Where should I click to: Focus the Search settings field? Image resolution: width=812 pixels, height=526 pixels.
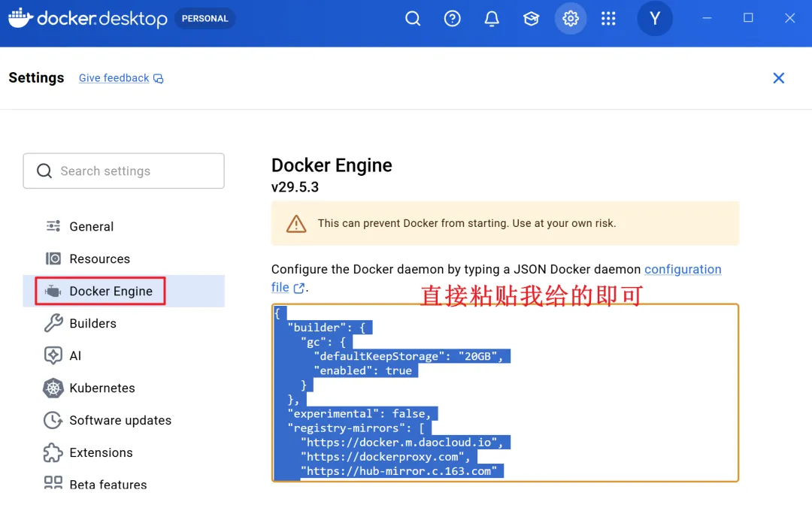[124, 171]
